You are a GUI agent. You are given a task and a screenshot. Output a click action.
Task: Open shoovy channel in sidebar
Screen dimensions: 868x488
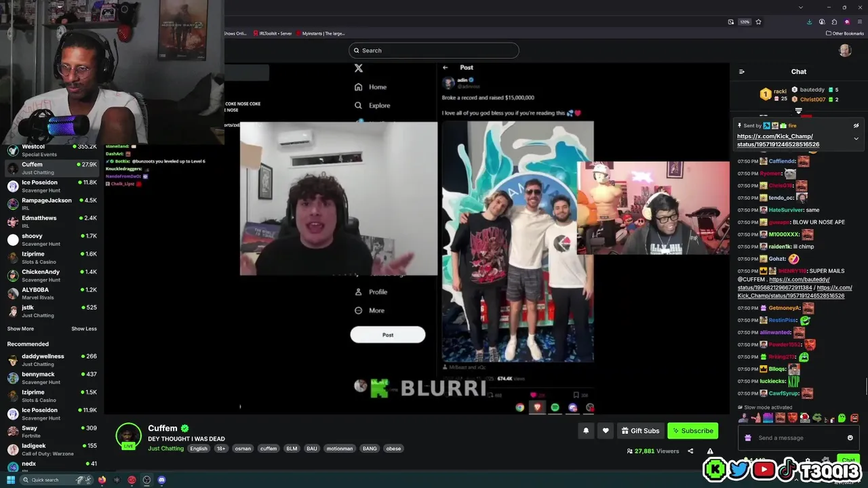[x=52, y=240]
